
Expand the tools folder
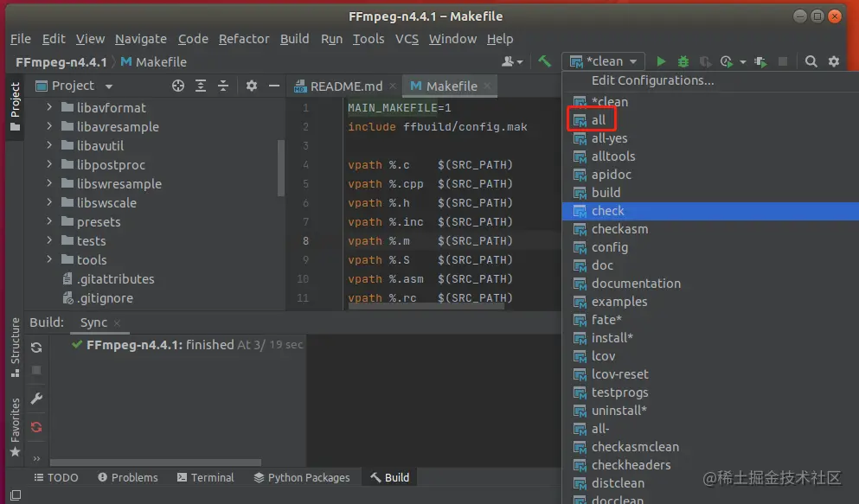pyautogui.click(x=49, y=259)
